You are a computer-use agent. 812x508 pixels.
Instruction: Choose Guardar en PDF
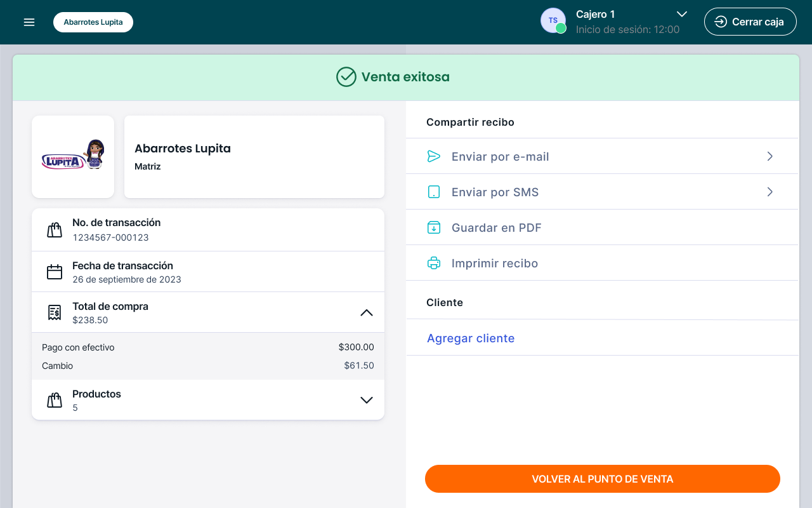(x=496, y=228)
